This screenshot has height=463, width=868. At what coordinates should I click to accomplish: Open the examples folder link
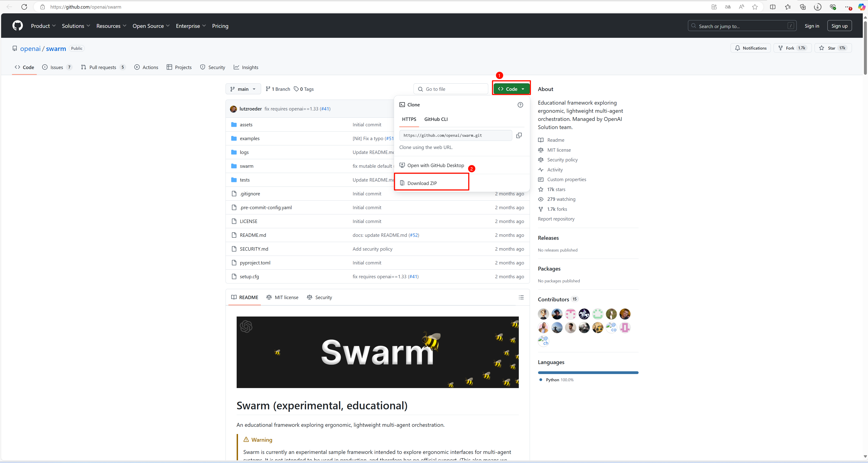(x=249, y=139)
